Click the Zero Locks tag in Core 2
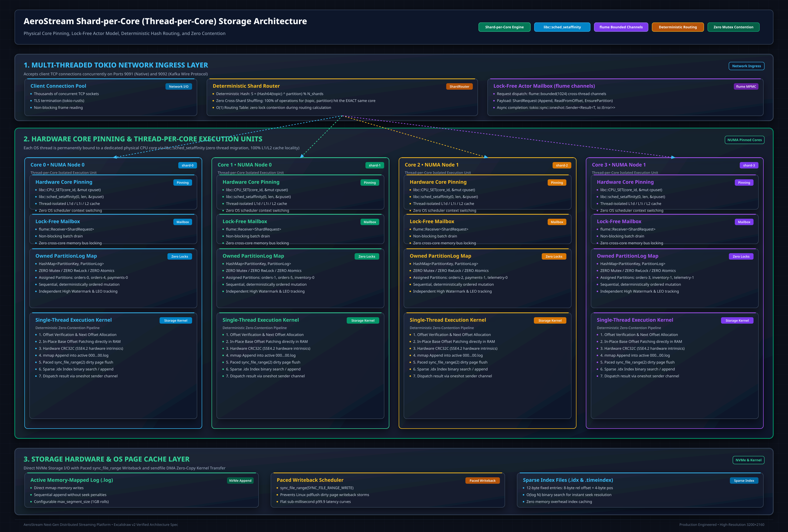The image size is (788, 532). coord(554,257)
